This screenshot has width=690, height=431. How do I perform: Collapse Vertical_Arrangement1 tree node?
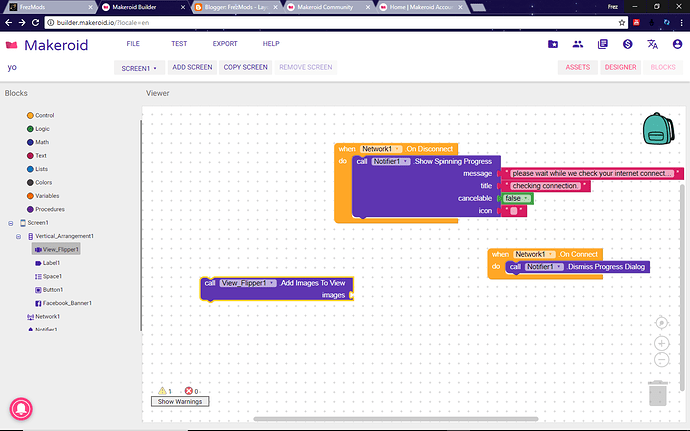click(18, 236)
